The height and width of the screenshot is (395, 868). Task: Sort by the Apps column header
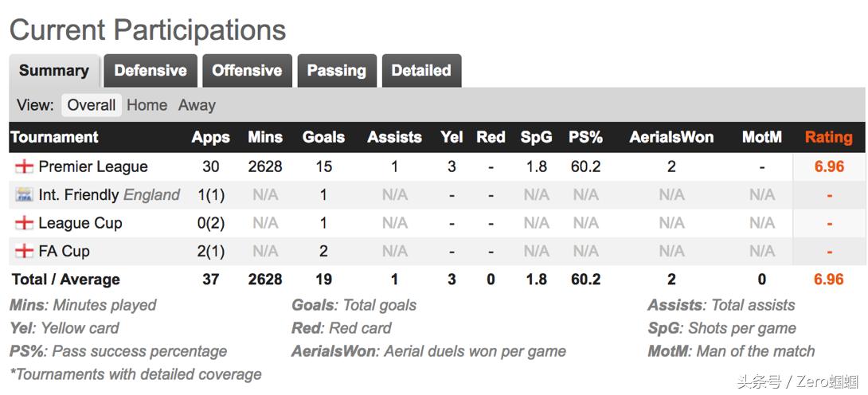pos(210,137)
